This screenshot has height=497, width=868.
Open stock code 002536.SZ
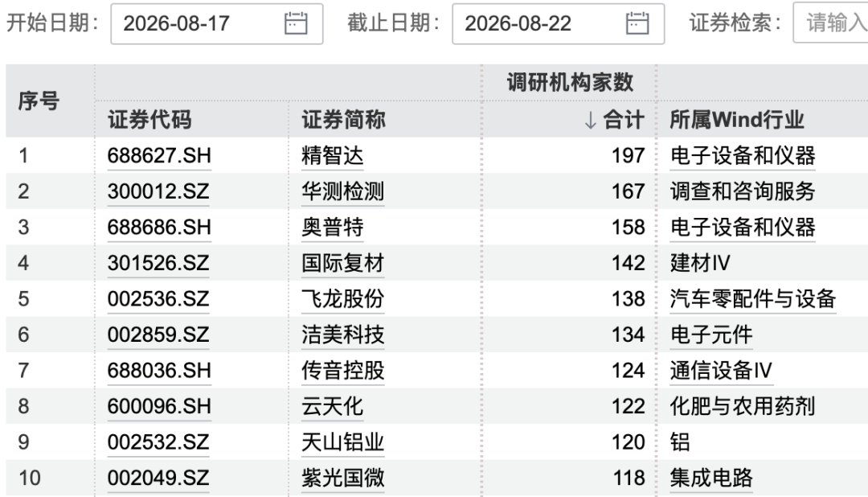tap(158, 299)
